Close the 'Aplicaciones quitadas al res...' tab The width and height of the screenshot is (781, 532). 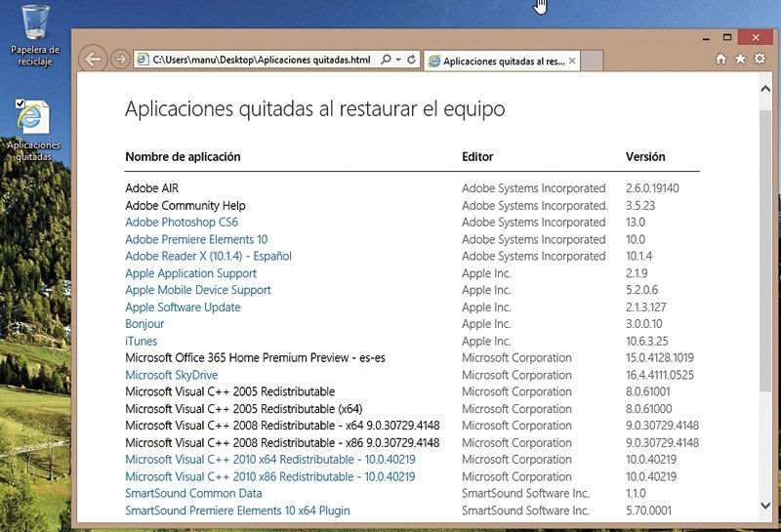pos(572,61)
